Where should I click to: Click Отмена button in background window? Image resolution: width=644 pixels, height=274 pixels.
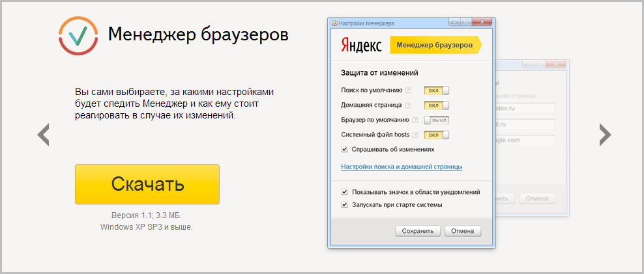[x=537, y=199]
